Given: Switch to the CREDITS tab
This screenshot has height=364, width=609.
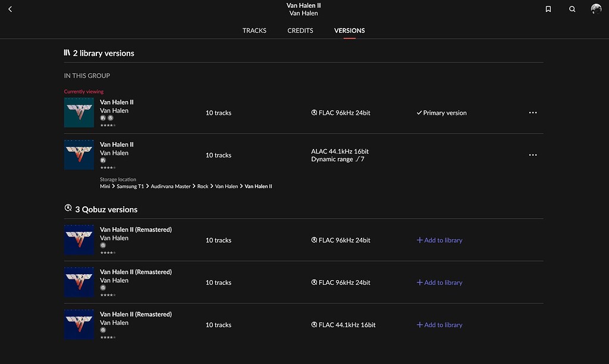Looking at the screenshot, I should tap(300, 30).
